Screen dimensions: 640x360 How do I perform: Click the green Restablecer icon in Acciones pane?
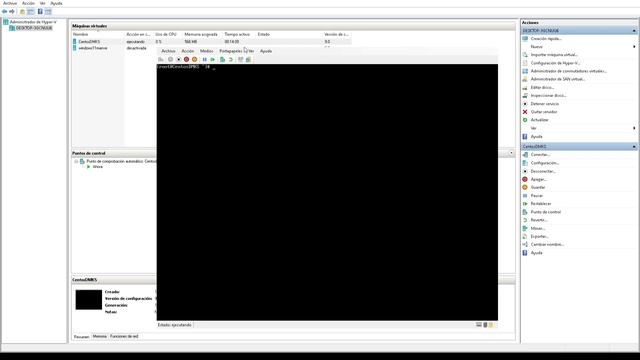pyautogui.click(x=525, y=204)
